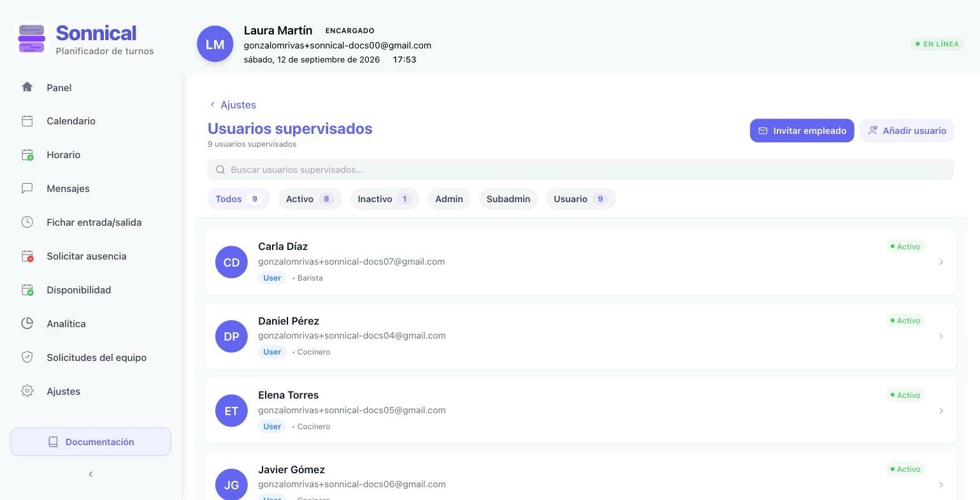Filter by Activo users
Screen dimensions: 980x500
[x=310, y=199]
